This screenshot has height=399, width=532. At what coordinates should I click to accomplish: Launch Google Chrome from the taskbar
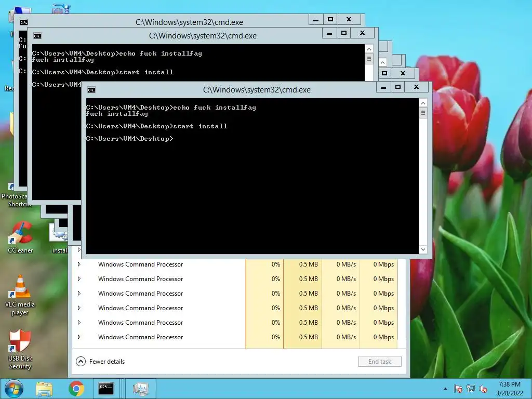76,389
